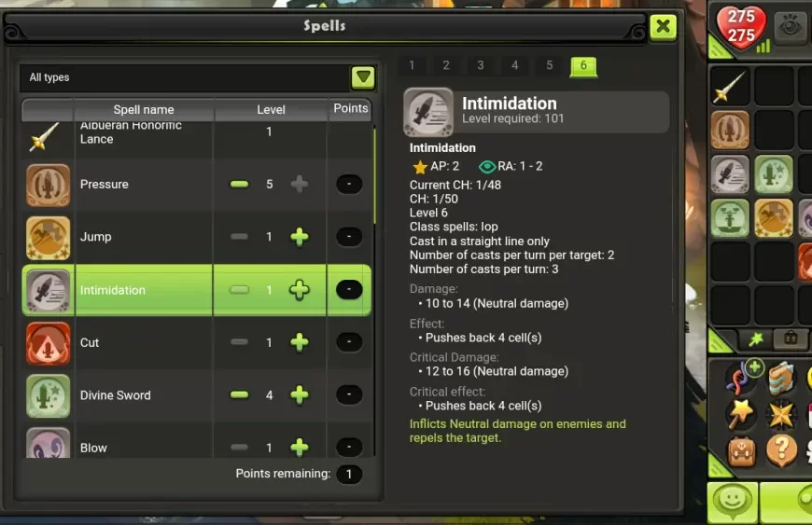Click the green dropdown arrow button

(x=363, y=77)
